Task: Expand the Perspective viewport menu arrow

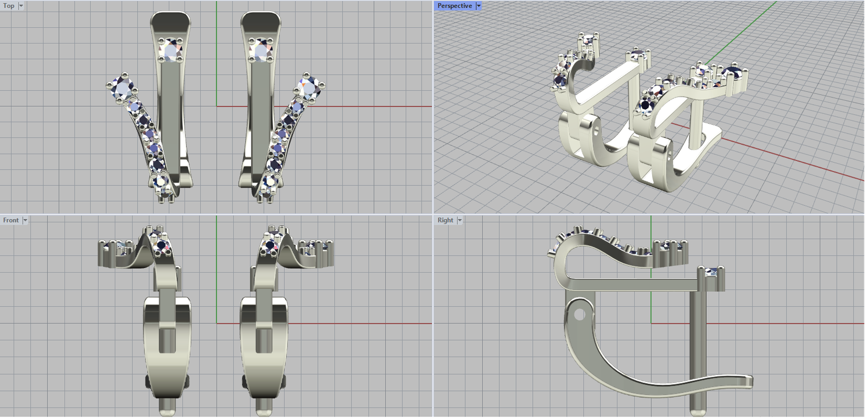Action: [x=478, y=6]
